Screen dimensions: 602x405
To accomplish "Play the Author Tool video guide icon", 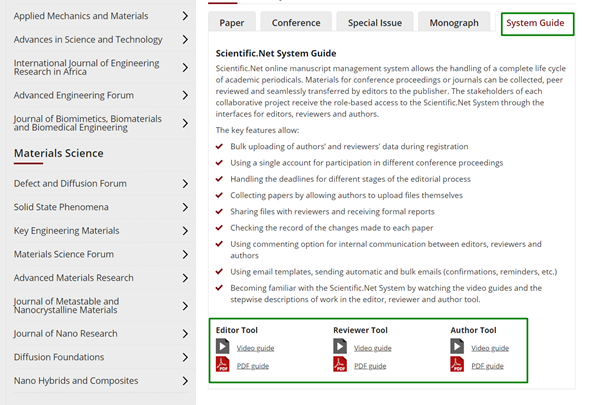I will click(x=457, y=346).
